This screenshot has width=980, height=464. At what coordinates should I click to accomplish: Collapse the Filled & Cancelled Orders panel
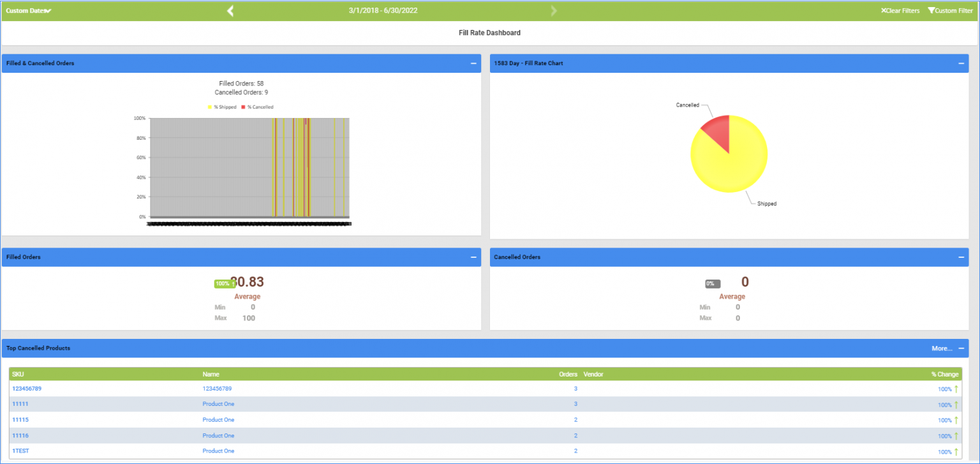point(473,63)
